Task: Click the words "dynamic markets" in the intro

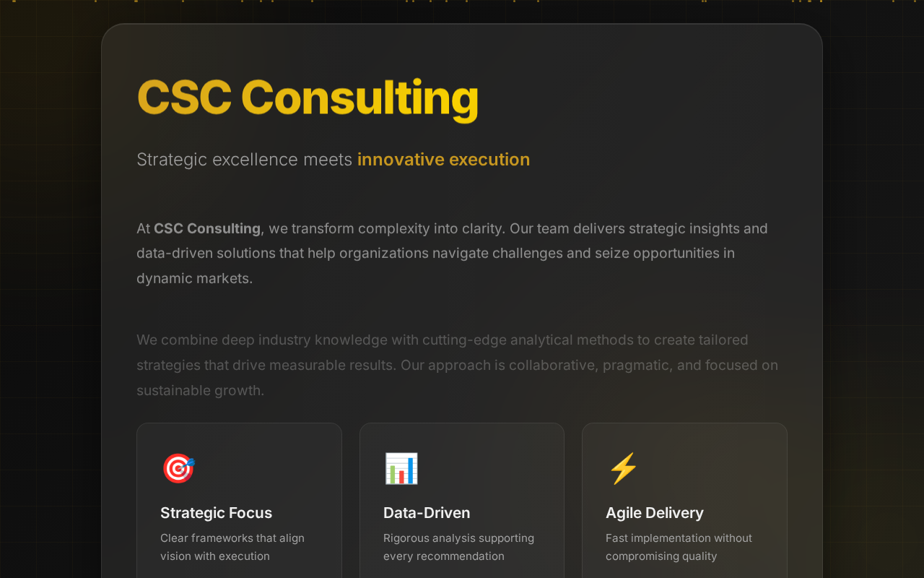Action: tap(193, 278)
